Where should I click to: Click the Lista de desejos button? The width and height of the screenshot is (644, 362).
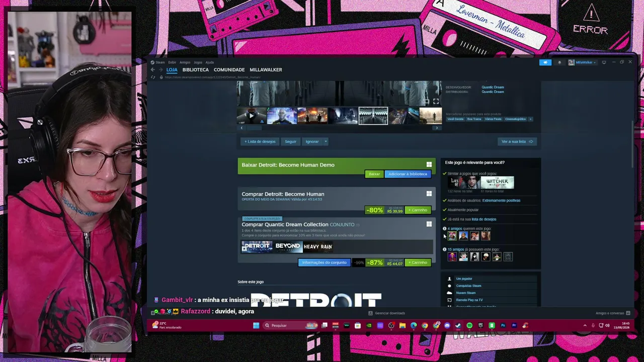[260, 141]
